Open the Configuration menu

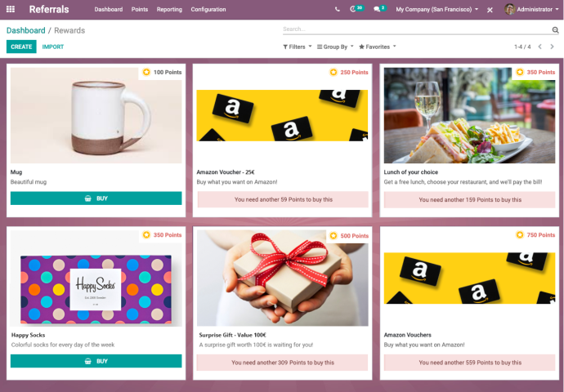pos(208,9)
